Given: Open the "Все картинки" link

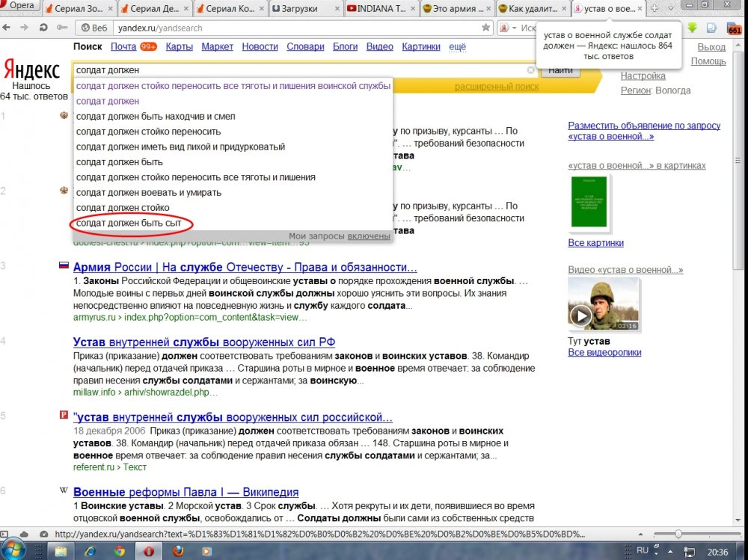Looking at the screenshot, I should [595, 243].
